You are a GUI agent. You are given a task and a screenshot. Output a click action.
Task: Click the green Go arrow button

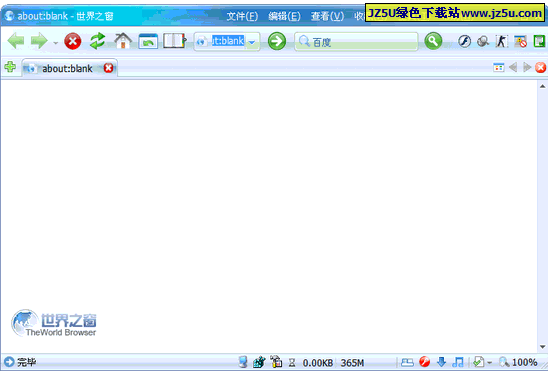(277, 41)
